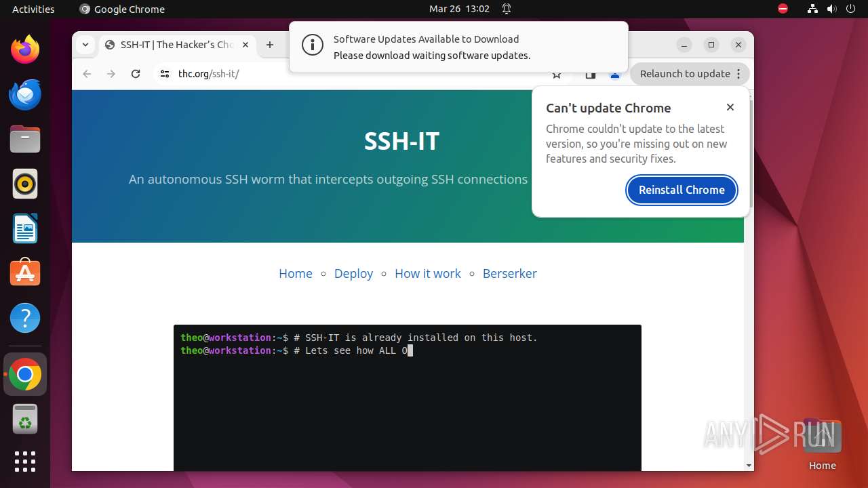The height and width of the screenshot is (488, 868).
Task: Open the Home folder desktop icon
Action: click(x=822, y=444)
